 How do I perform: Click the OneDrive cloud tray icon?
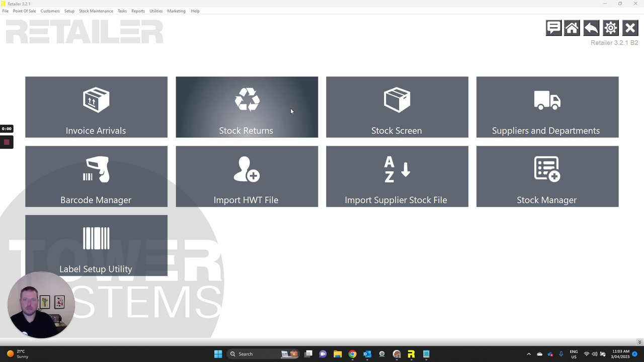(x=540, y=354)
